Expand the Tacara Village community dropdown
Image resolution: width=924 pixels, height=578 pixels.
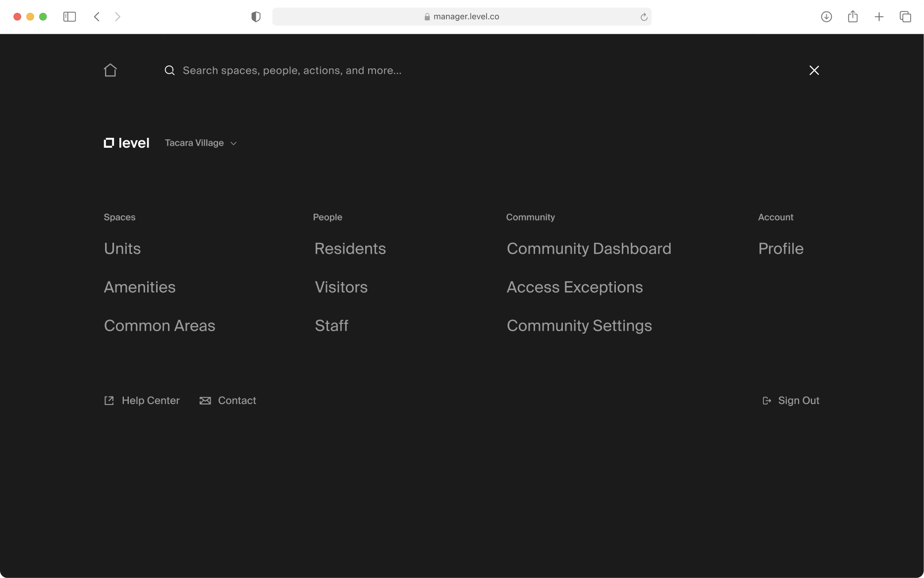coord(201,143)
